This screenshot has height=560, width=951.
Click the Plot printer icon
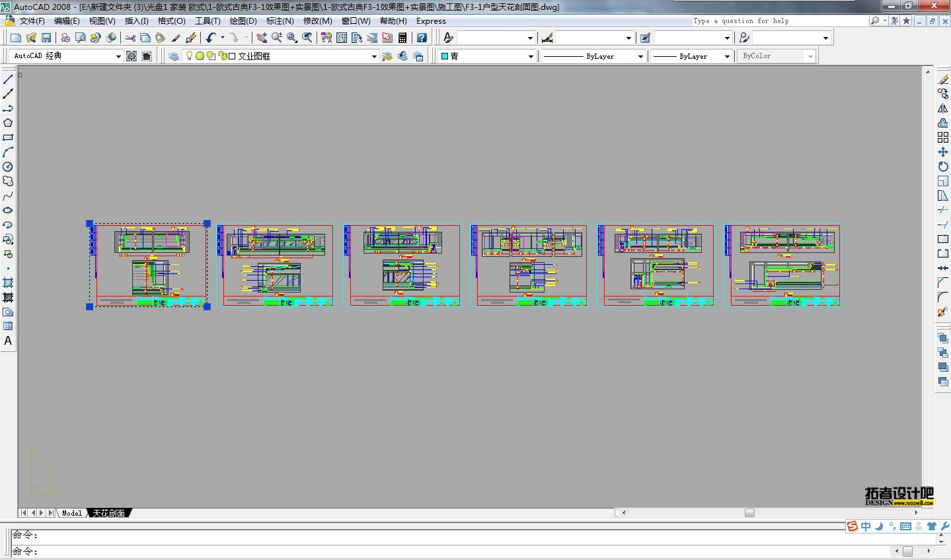point(65,38)
